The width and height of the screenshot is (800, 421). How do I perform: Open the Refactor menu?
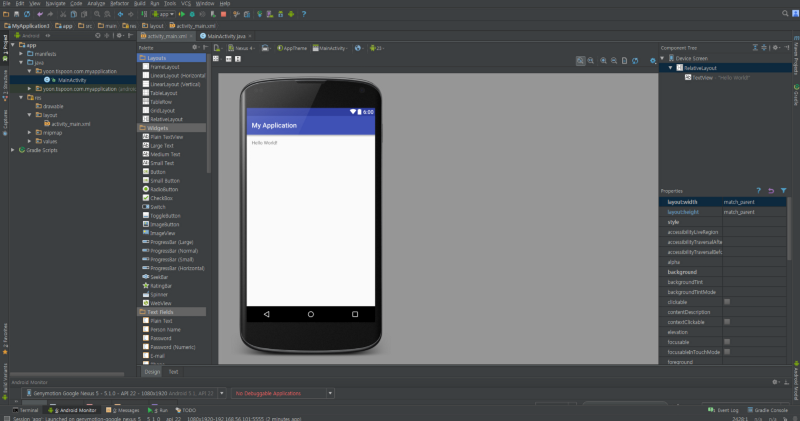(119, 4)
